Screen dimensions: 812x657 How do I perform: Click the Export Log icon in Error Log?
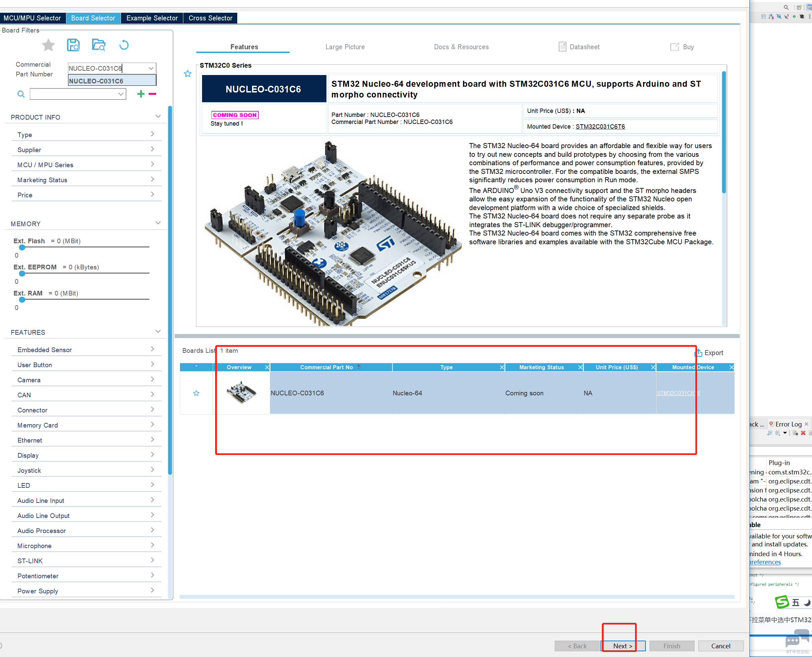click(x=769, y=433)
